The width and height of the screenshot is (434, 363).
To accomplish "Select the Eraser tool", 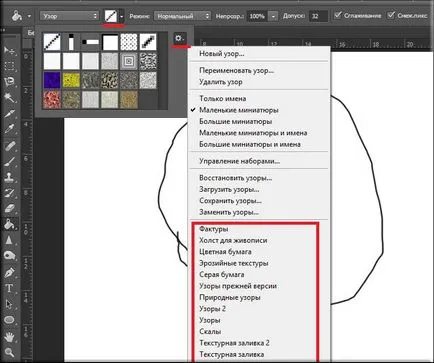I will [9, 209].
